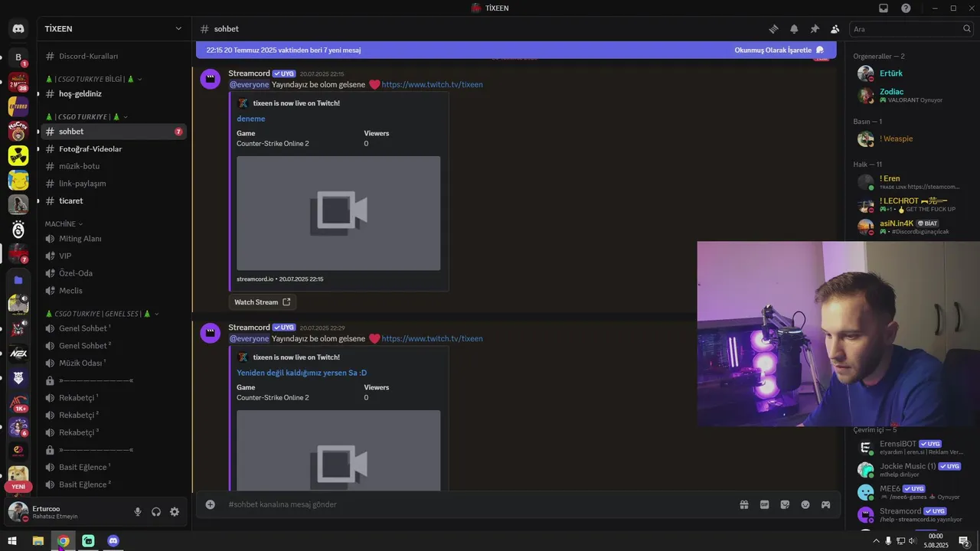This screenshot has height=551, width=980.
Task: Open the B server icon
Action: click(18, 57)
